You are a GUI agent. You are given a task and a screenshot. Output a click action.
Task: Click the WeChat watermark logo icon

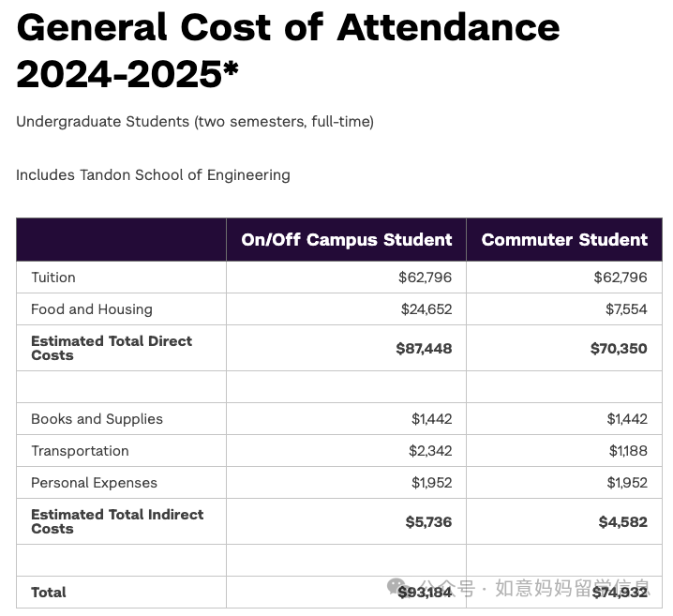click(400, 588)
